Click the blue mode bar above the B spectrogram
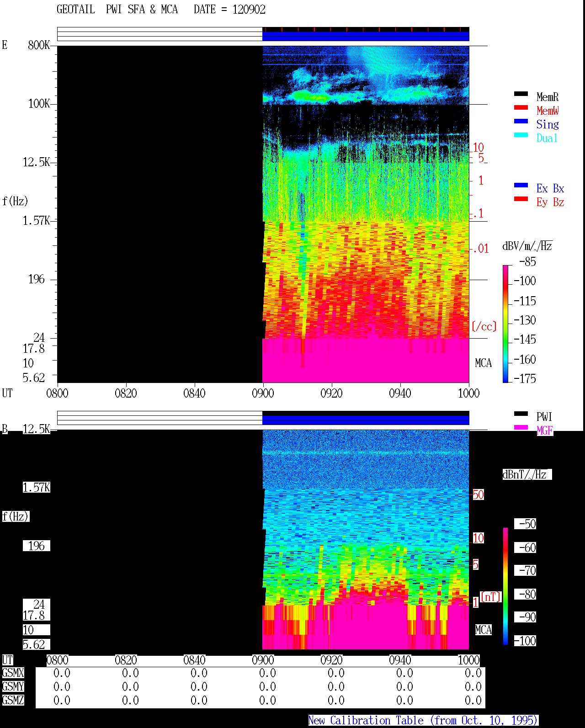Image resolution: width=585 pixels, height=728 pixels. point(366,420)
